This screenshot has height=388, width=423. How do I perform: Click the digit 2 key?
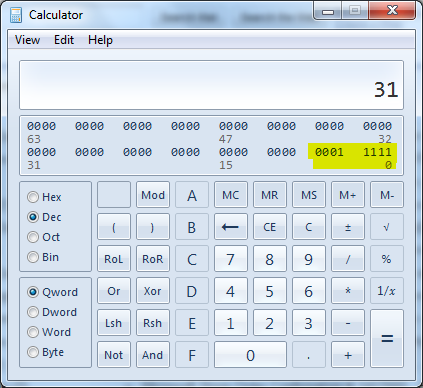270,323
